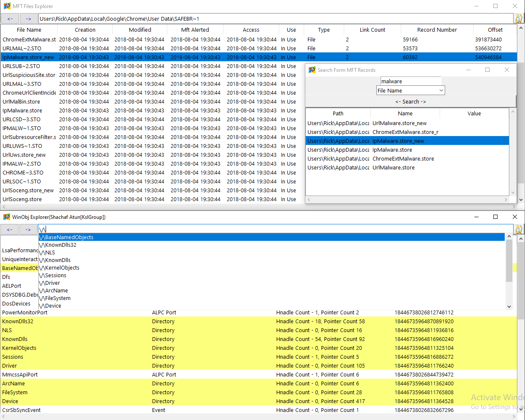Click the search folder icon in MFT Files Explorer
525x420 pixels.
[x=519, y=19]
